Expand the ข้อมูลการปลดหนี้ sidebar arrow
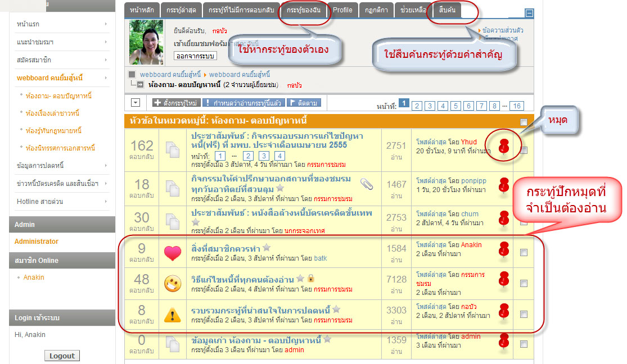Image resolution: width=627 pixels, height=364 pixels. tap(106, 165)
